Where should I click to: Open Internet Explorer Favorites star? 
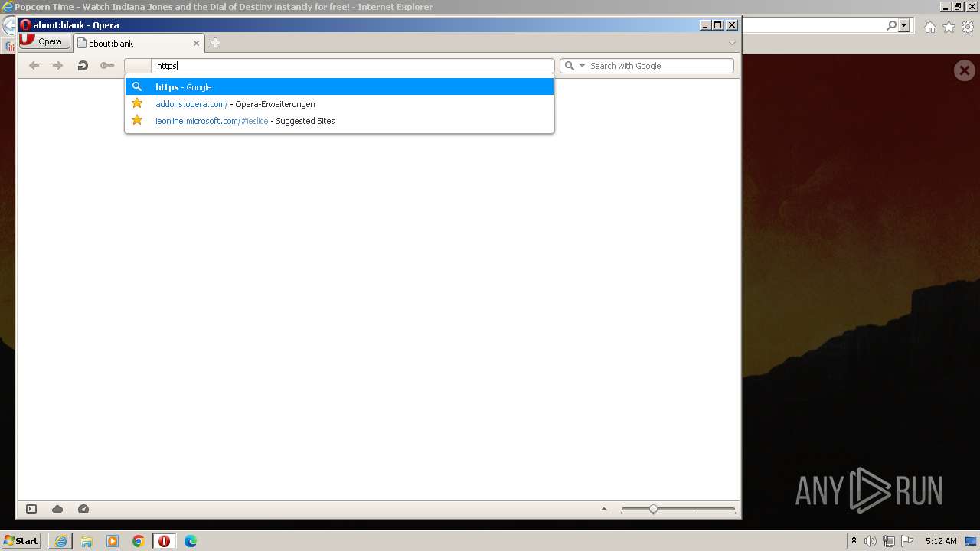(x=949, y=27)
